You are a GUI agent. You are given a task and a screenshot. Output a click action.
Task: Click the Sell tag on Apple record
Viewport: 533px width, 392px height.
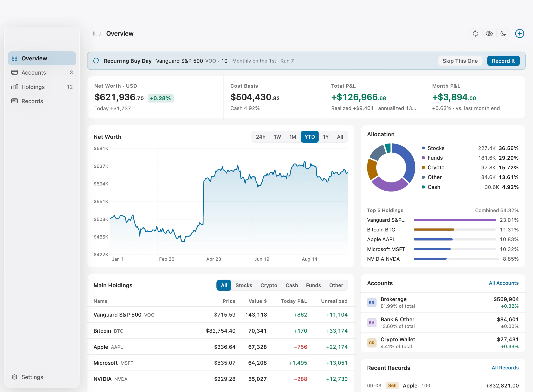point(392,385)
